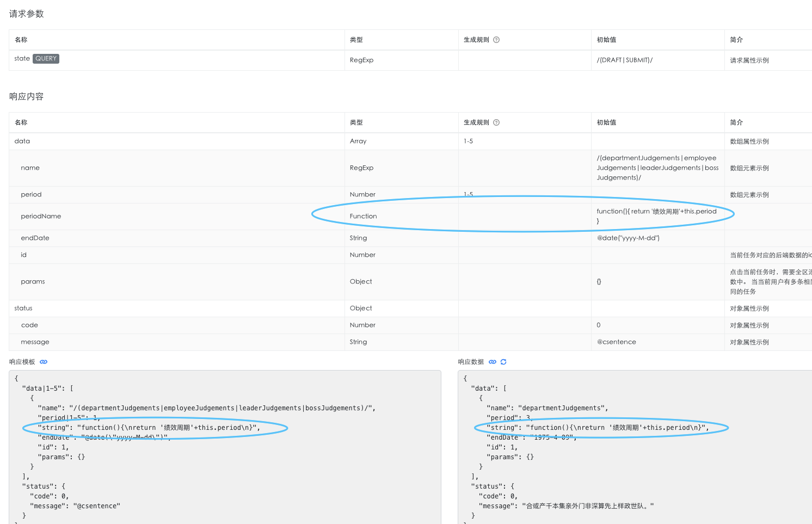
Task: Click help icon beside 生成规则 in 请求参数 table
Action: pos(496,40)
